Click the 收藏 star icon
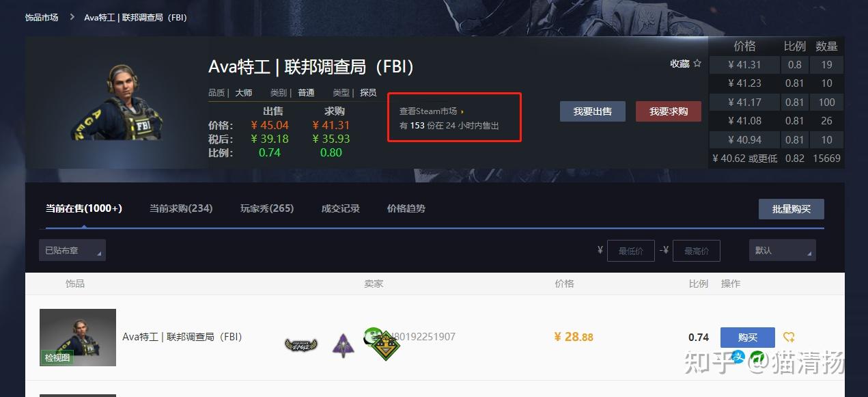This screenshot has width=868, height=397. click(697, 64)
